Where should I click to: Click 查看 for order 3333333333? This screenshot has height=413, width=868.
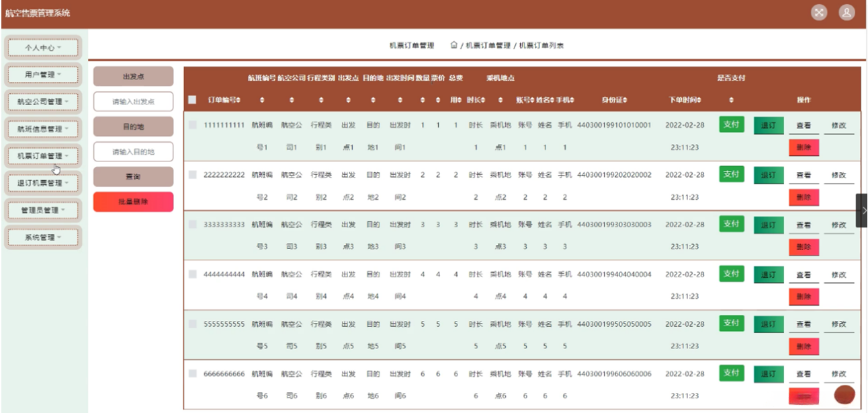[x=804, y=225]
